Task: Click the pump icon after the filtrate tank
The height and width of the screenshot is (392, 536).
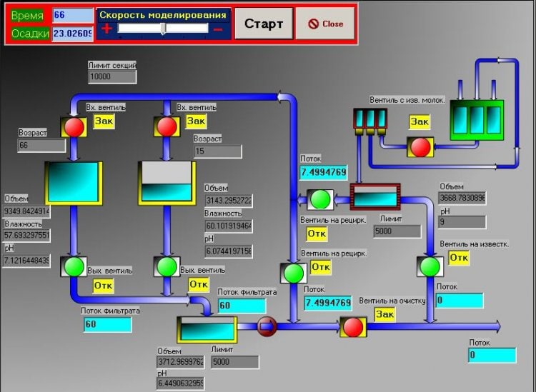Action: pos(267,327)
